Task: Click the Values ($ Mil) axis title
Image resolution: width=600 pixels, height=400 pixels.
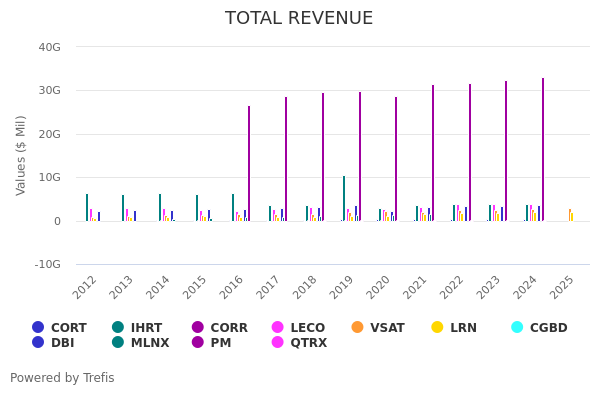Action: click(x=21, y=154)
